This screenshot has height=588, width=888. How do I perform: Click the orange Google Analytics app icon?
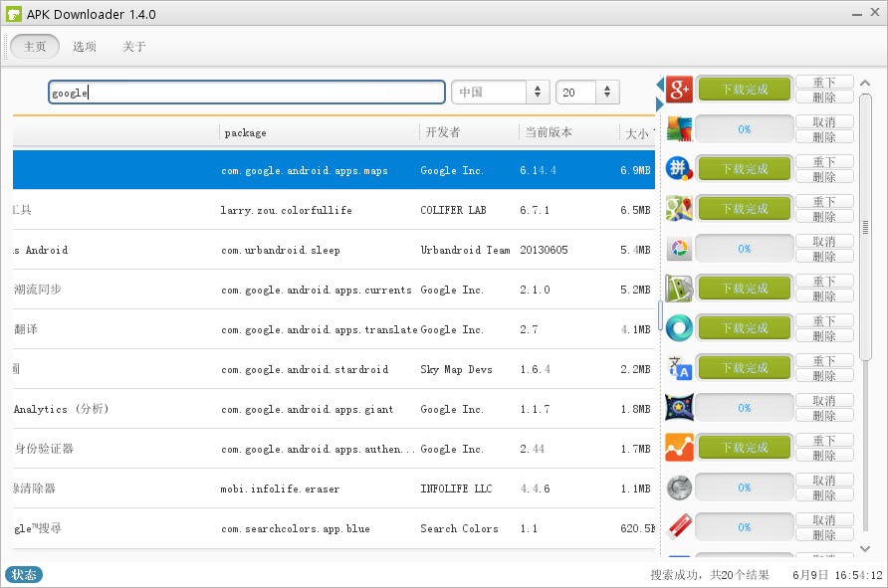[679, 448]
